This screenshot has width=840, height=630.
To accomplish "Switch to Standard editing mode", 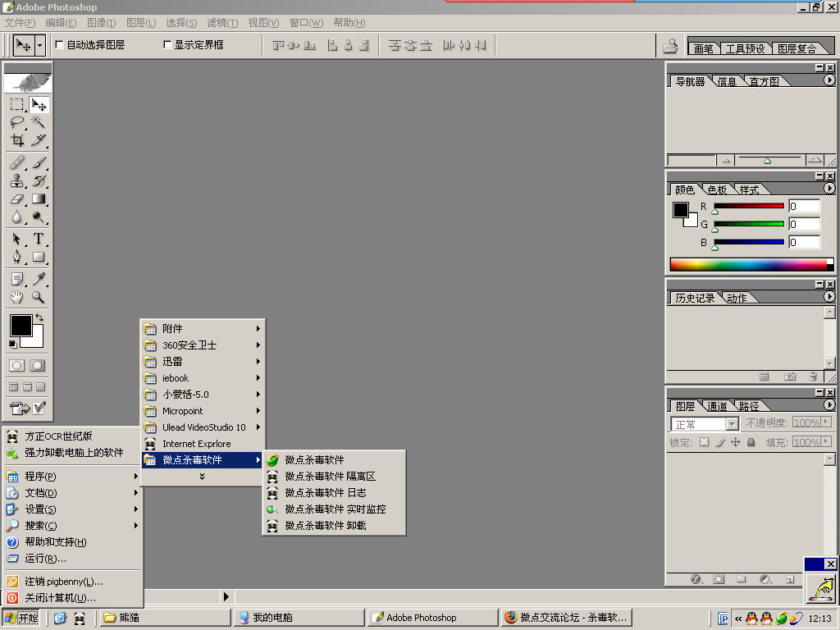I will tap(17, 365).
